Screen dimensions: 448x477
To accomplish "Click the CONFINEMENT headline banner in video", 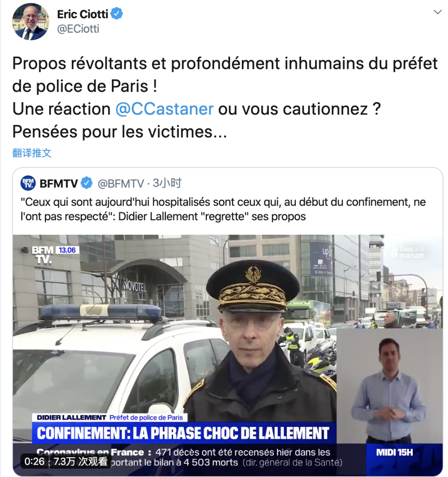I will pyautogui.click(x=184, y=433).
